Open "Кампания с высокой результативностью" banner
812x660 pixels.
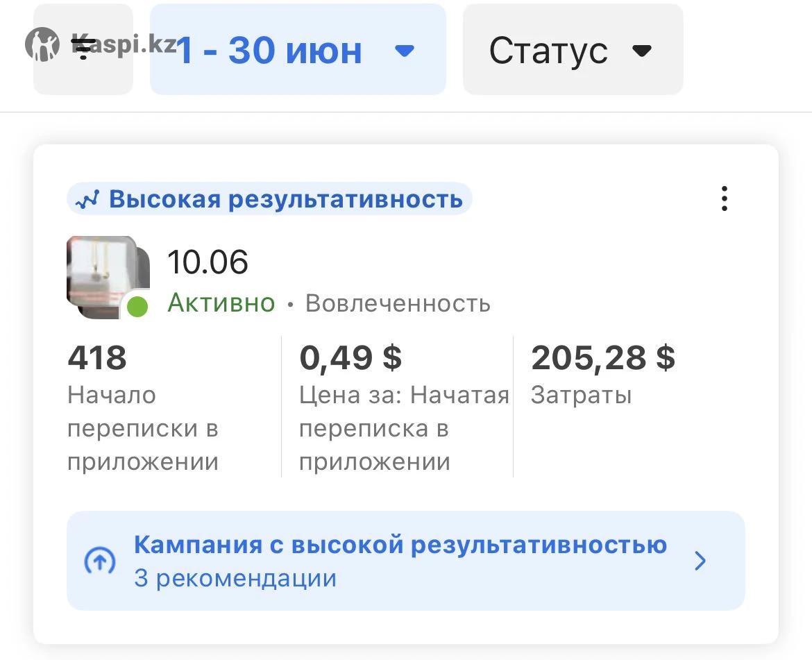pos(400,545)
